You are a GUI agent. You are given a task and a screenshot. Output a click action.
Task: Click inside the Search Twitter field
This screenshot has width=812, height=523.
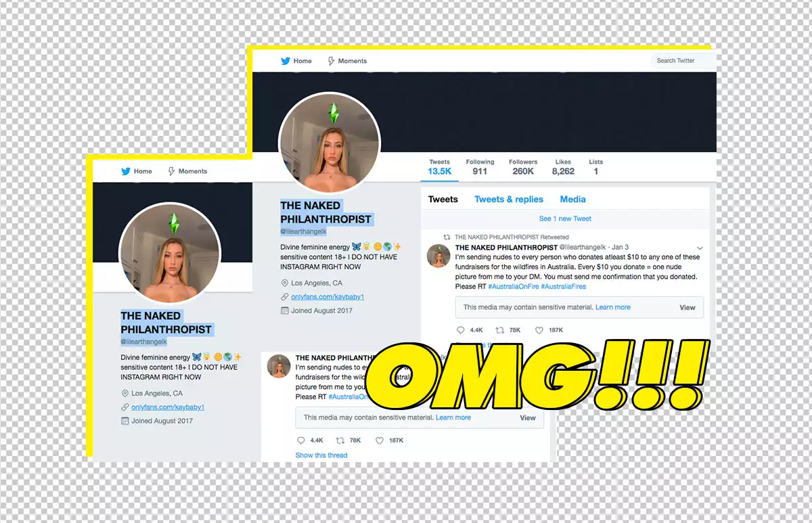[x=683, y=61]
